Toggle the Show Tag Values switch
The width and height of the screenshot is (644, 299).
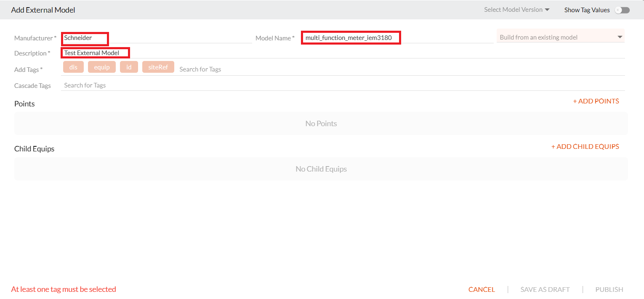[622, 10]
